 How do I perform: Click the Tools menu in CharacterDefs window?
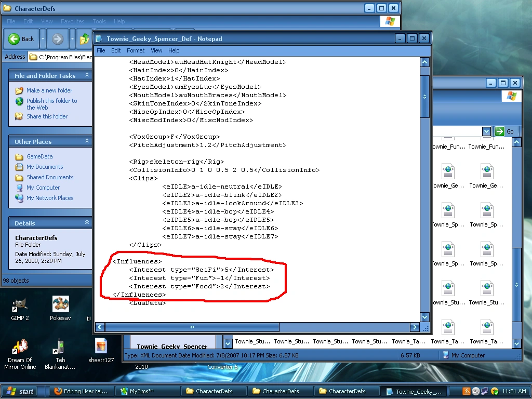tap(99, 21)
